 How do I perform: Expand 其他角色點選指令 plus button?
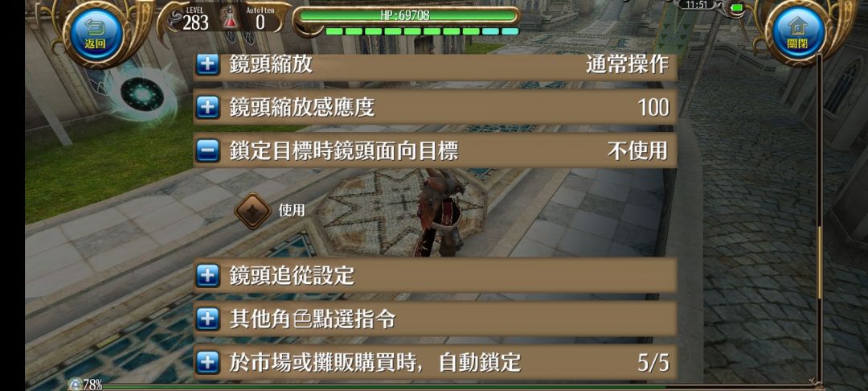(207, 319)
